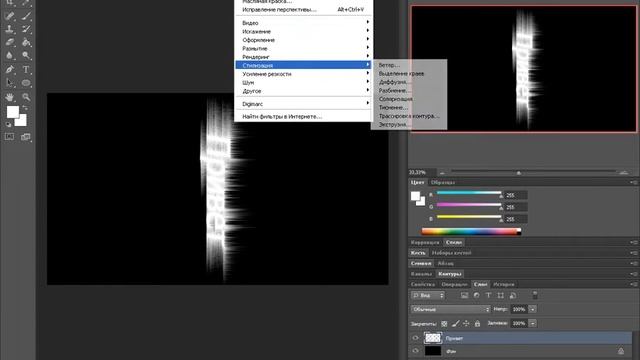
Task: Filter layers by shape layers icon
Action: pos(500,295)
